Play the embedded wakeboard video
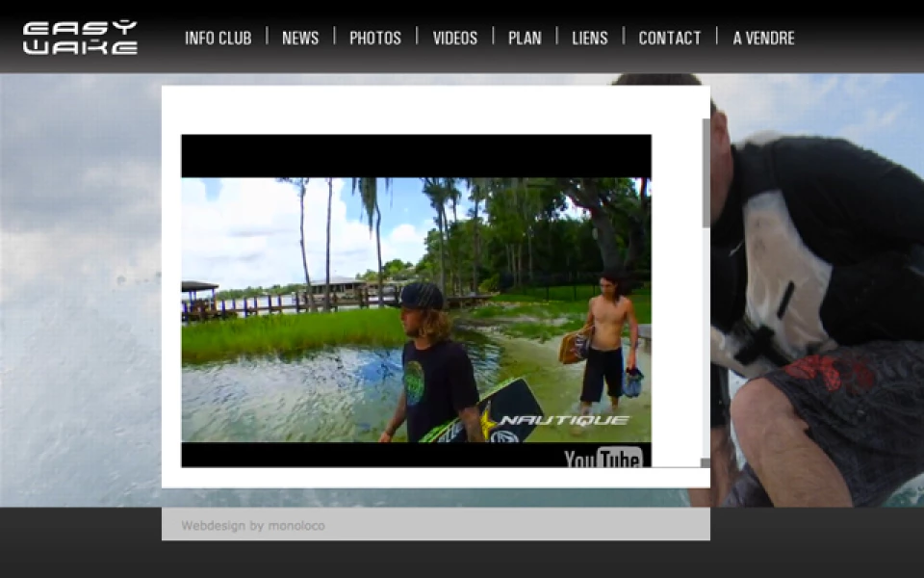The image size is (924, 578). point(416,301)
